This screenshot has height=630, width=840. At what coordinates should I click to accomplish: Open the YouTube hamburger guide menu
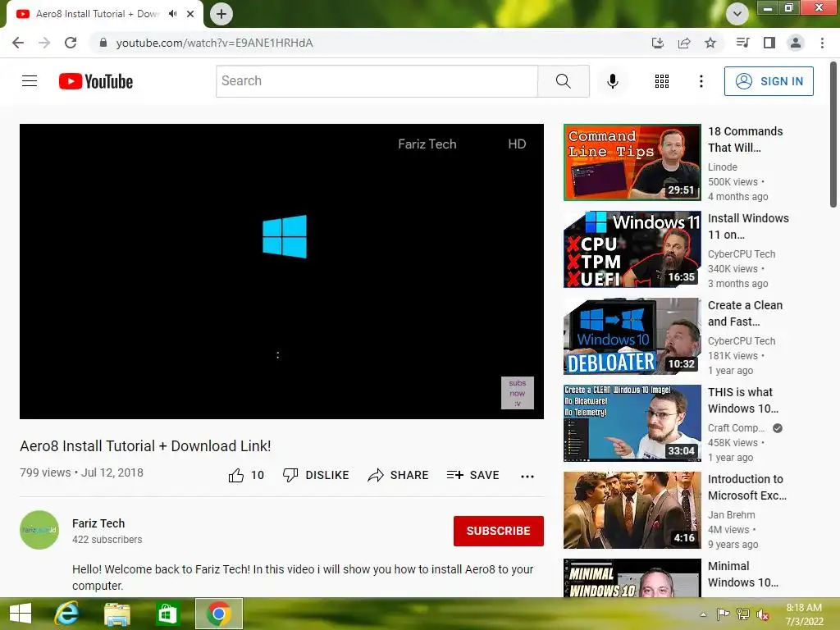coord(30,81)
